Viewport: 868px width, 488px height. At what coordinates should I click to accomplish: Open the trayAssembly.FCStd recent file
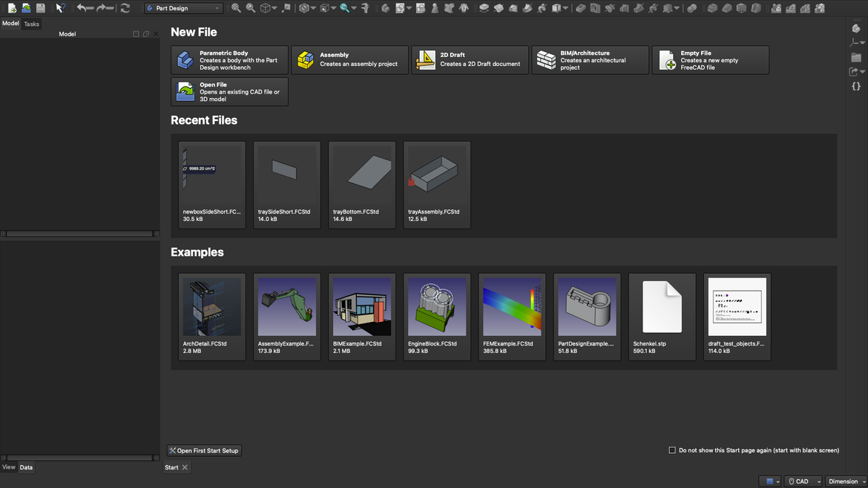(x=436, y=178)
